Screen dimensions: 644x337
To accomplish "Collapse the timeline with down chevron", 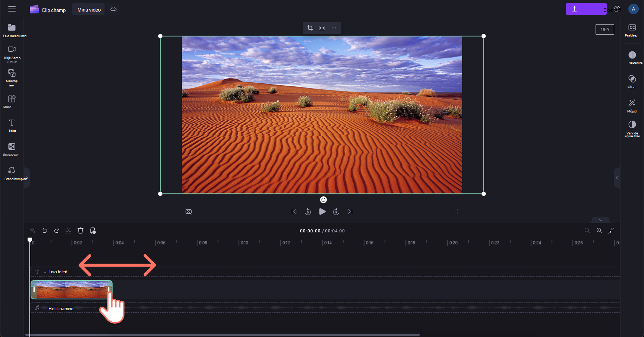I will (x=600, y=220).
